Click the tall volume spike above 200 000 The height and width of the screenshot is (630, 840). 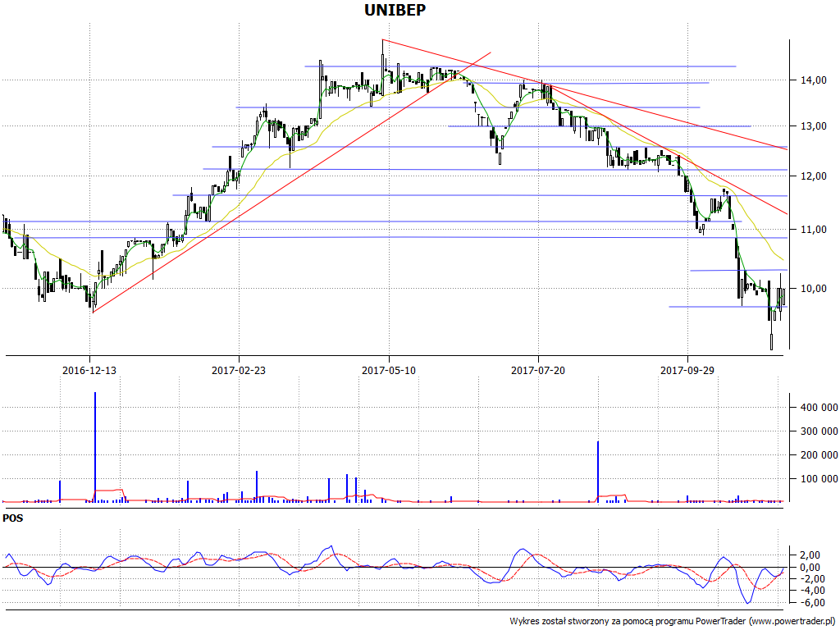coord(598,472)
